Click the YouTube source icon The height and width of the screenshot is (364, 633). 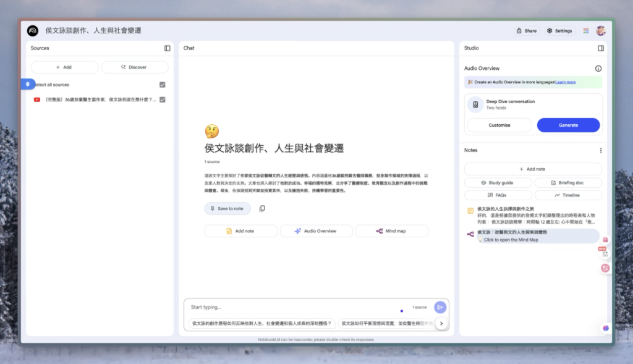(36, 99)
